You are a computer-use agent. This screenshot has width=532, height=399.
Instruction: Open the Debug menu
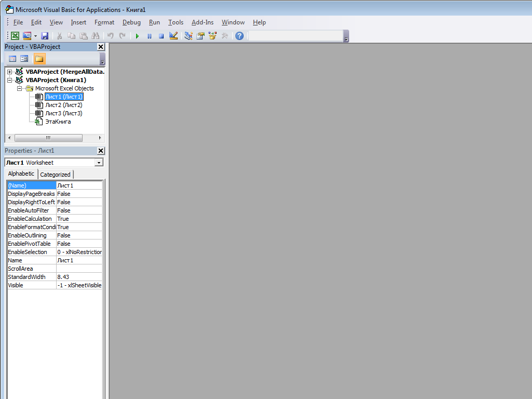(131, 22)
